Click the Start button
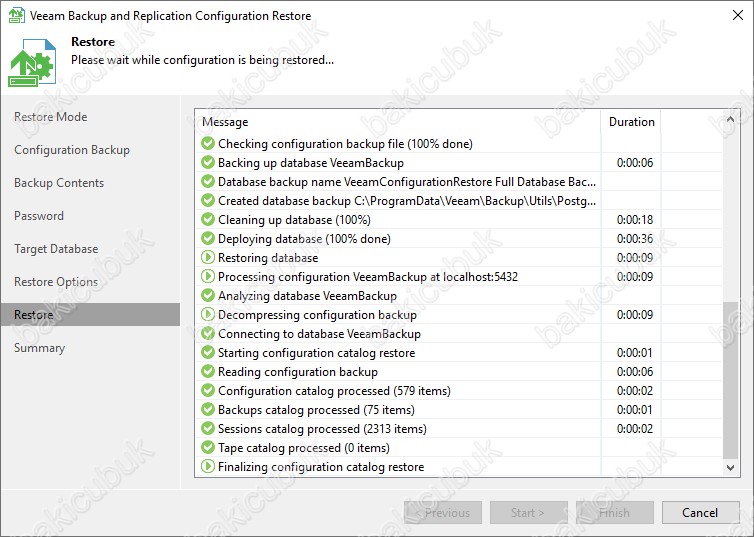754x537 pixels. 529,512
